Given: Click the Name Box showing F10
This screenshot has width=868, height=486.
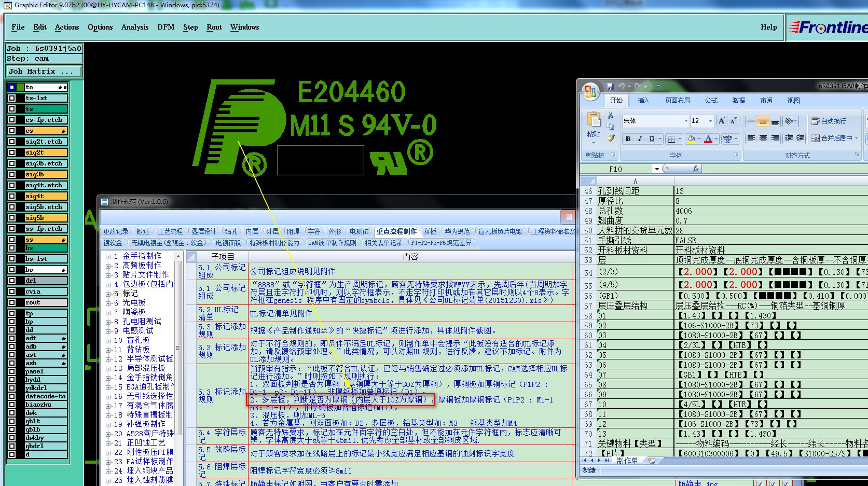Looking at the screenshot, I should coord(616,169).
